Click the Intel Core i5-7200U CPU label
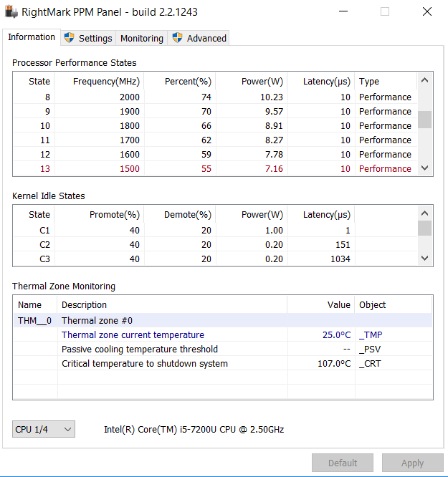This screenshot has width=448, height=477. point(194,429)
